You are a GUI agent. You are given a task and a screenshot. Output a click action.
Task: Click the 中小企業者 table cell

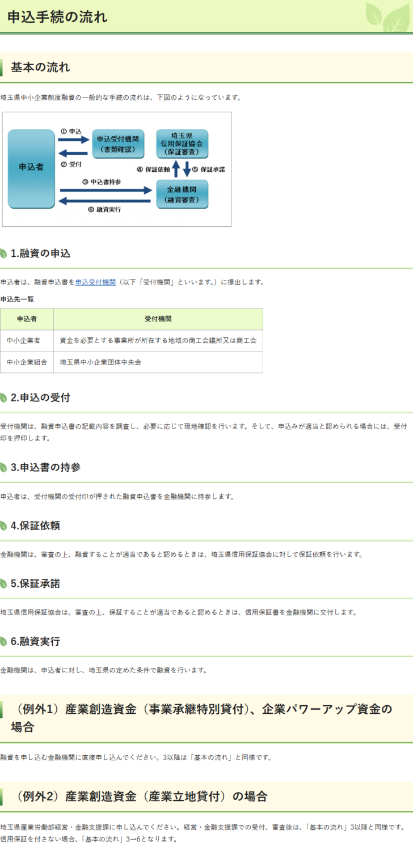pyautogui.click(x=27, y=341)
